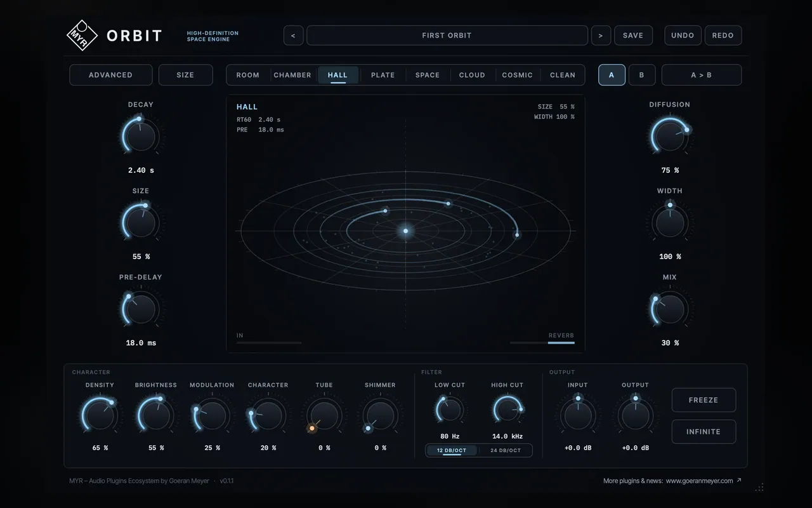
Task: Click the Diffusion knob
Action: pyautogui.click(x=670, y=136)
